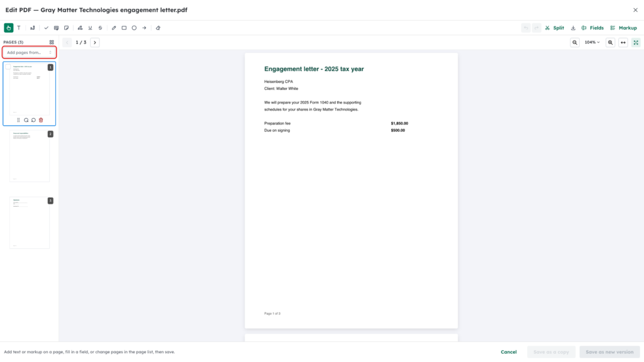Click the Due on signing label

277,131
